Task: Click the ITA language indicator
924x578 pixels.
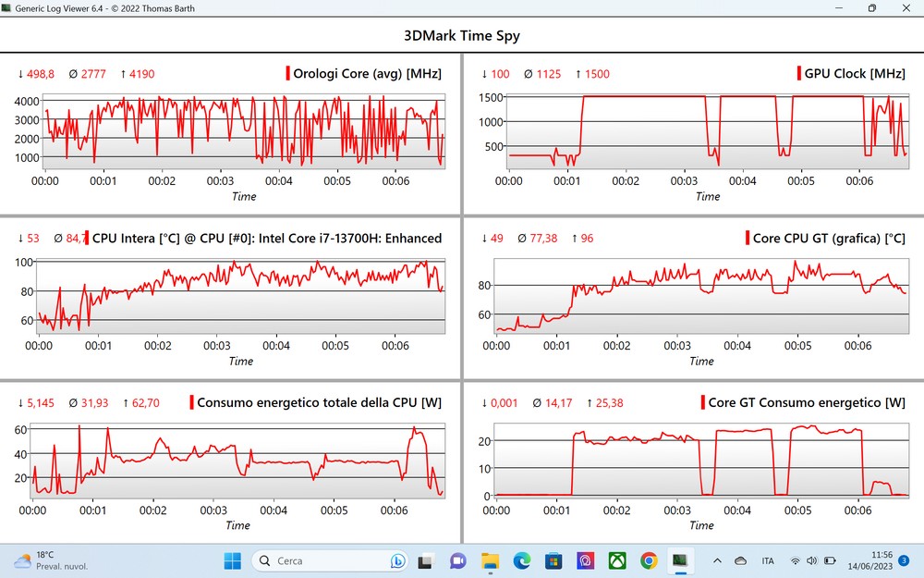Action: click(x=768, y=560)
